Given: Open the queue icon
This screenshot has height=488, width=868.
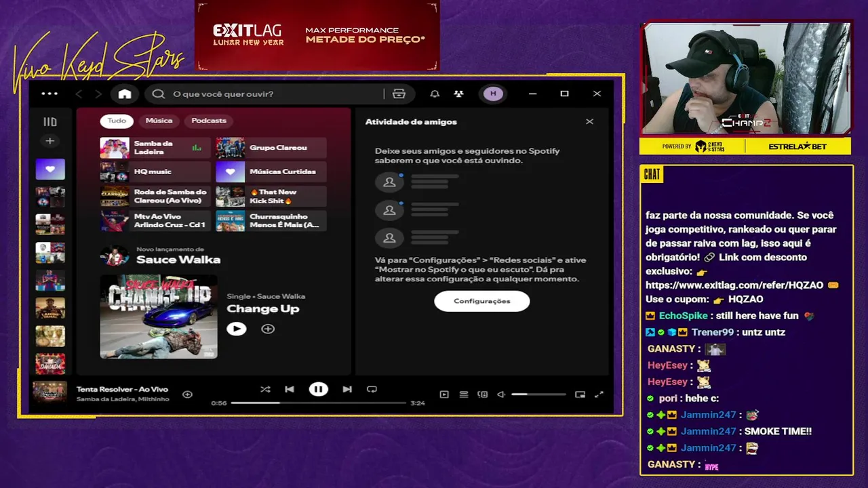Looking at the screenshot, I should click(x=464, y=394).
